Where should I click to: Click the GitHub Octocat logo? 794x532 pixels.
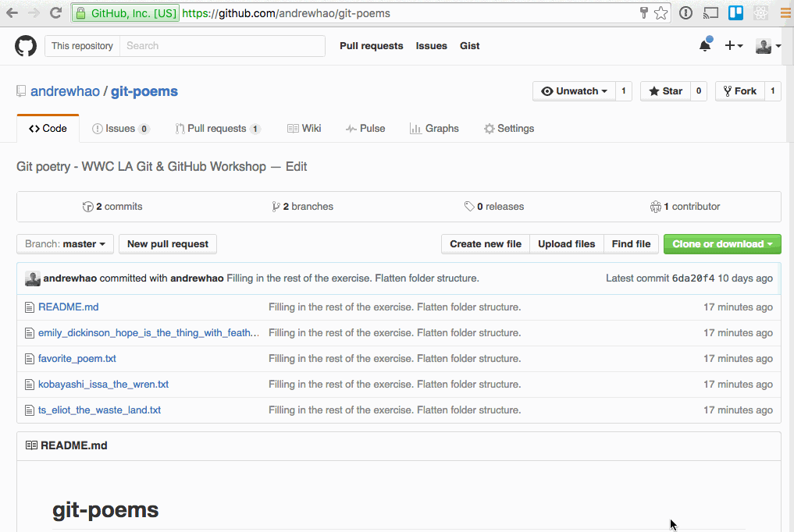click(25, 46)
